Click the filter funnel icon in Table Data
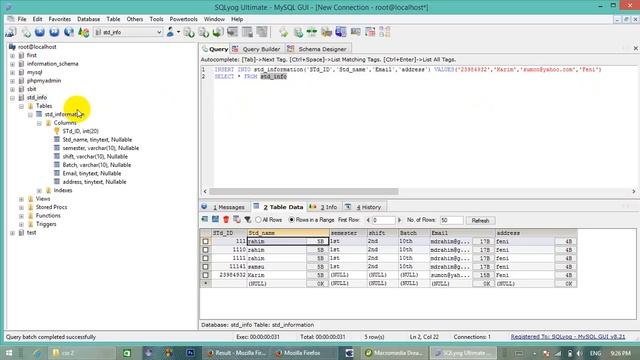 [247, 220]
